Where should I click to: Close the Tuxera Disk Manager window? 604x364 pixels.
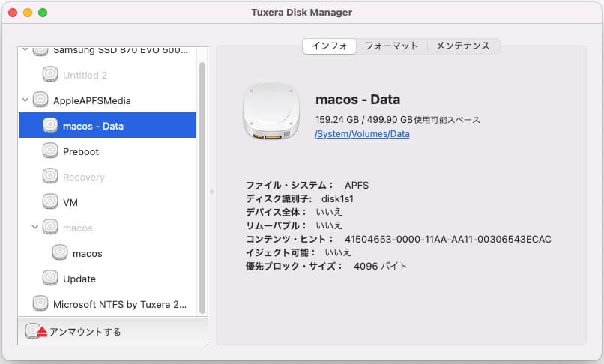pyautogui.click(x=13, y=13)
